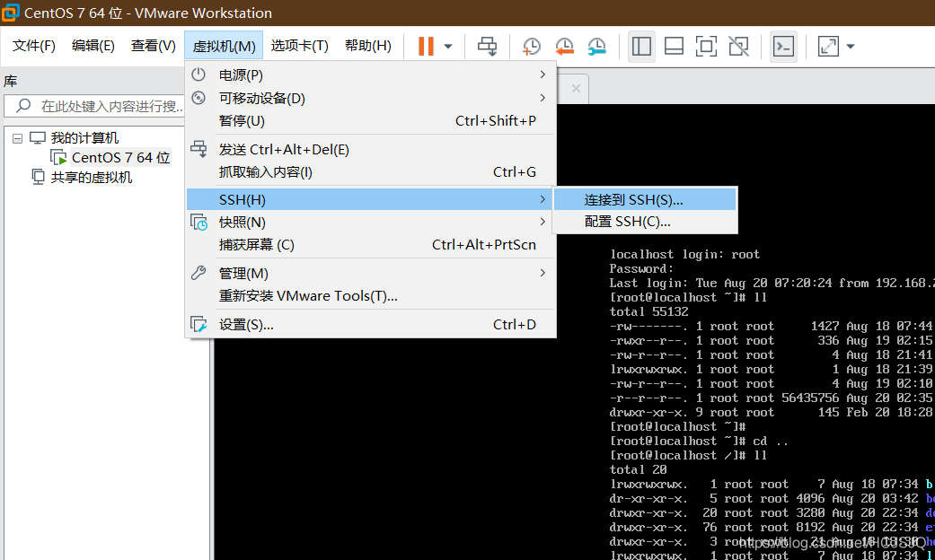Image resolution: width=935 pixels, height=560 pixels.
Task: Click the wrench icon beside 管理(M)
Action: (198, 273)
